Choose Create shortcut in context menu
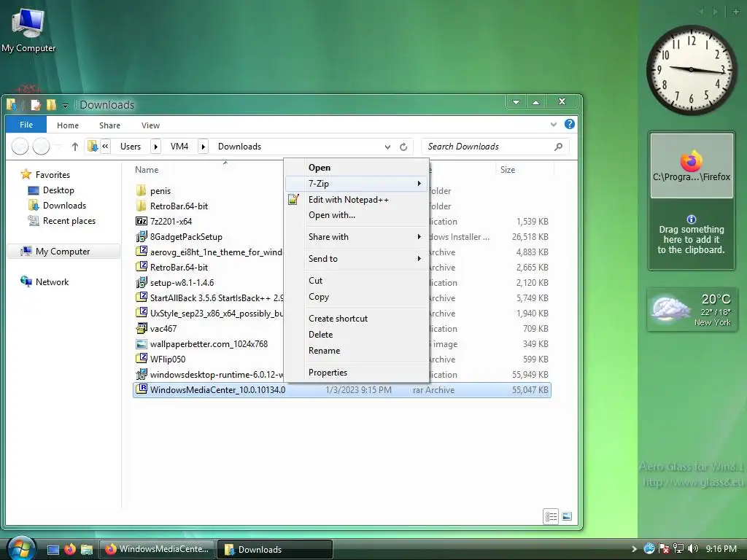 pos(338,319)
